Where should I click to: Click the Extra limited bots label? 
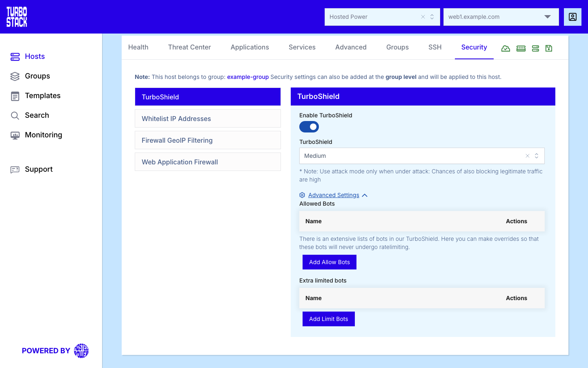point(323,280)
